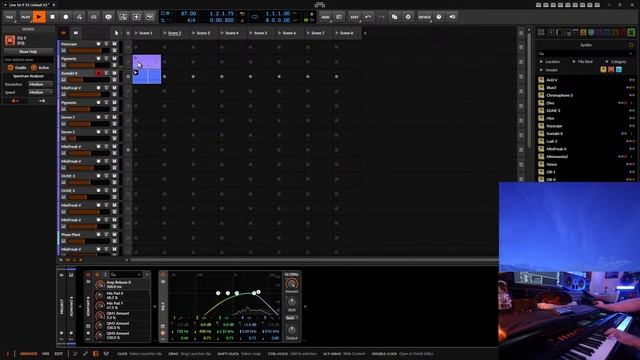
Task: Open the Speed dropdown set to Medium
Action: 40,92
